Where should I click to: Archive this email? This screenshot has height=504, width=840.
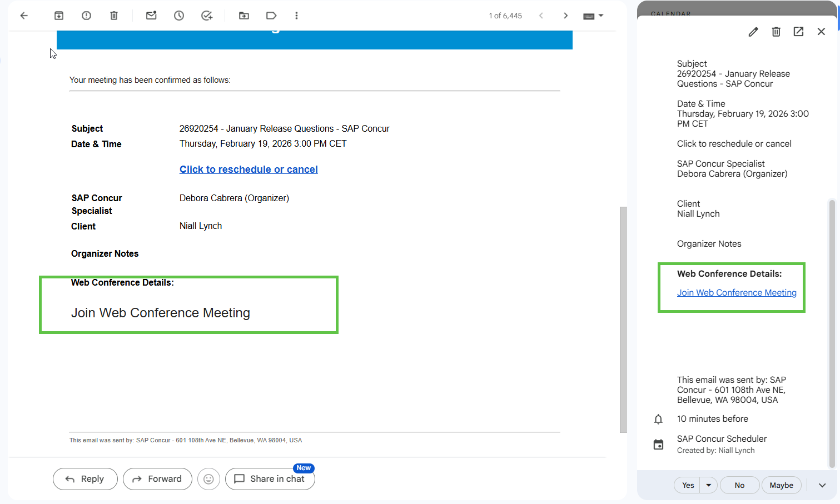click(x=59, y=16)
